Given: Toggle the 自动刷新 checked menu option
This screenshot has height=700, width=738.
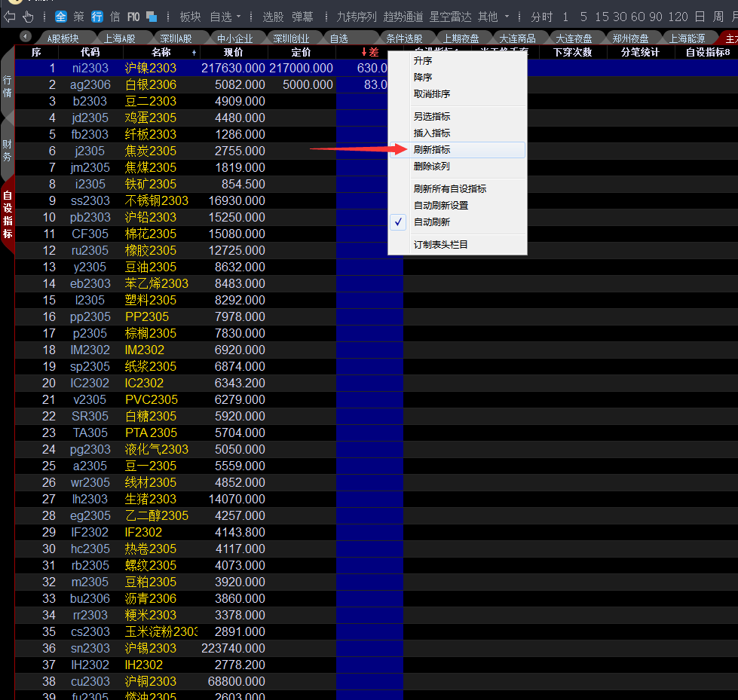Looking at the screenshot, I should (x=432, y=222).
